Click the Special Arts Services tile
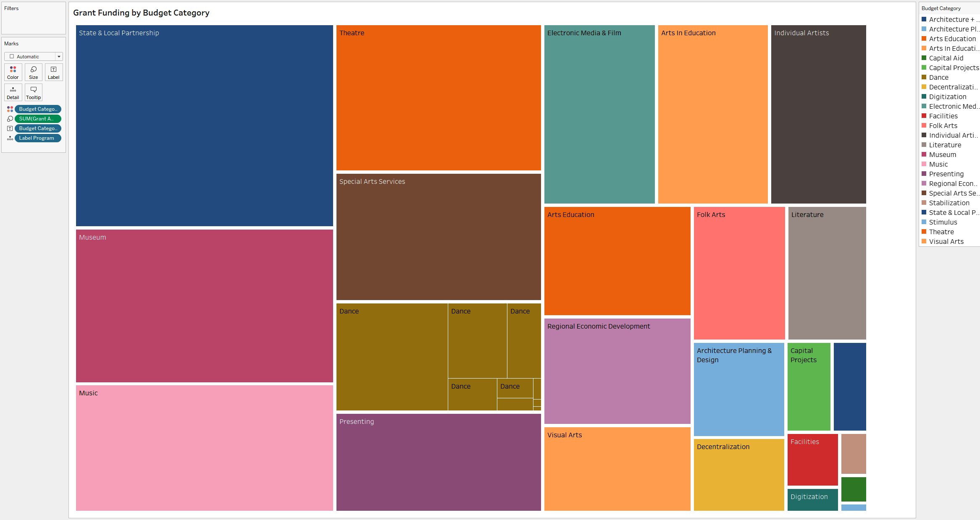The height and width of the screenshot is (520, 980). [439, 237]
